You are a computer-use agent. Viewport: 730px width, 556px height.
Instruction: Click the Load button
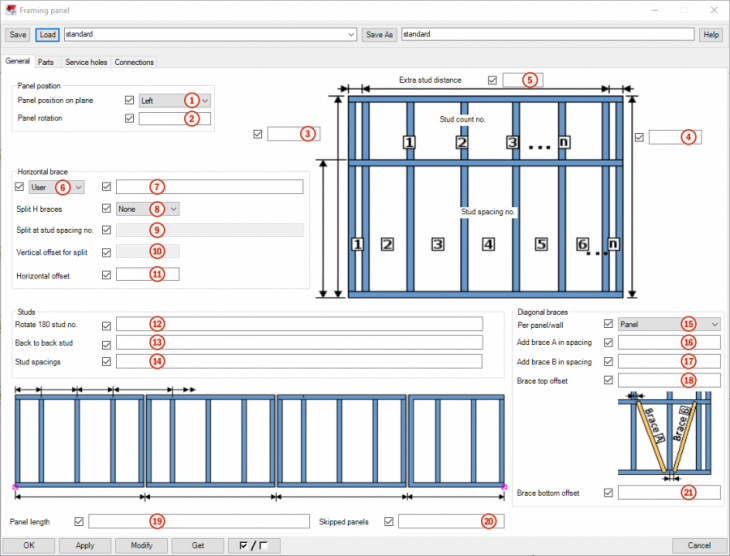coord(47,34)
